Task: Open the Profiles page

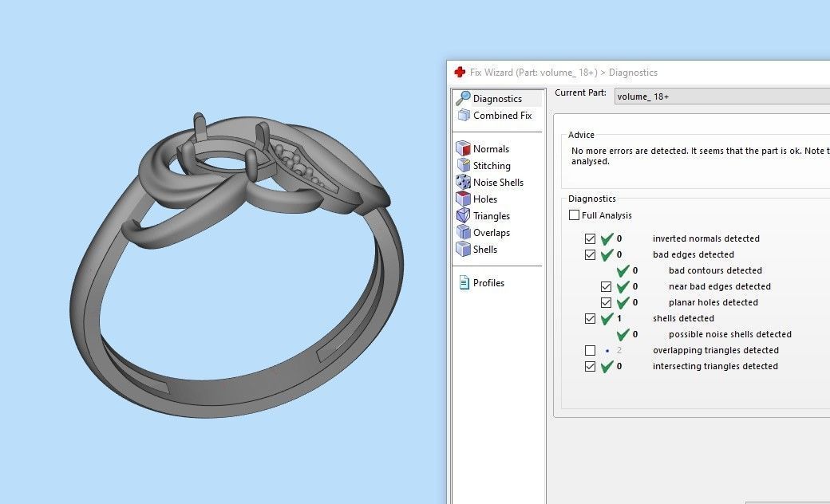Action: [488, 283]
